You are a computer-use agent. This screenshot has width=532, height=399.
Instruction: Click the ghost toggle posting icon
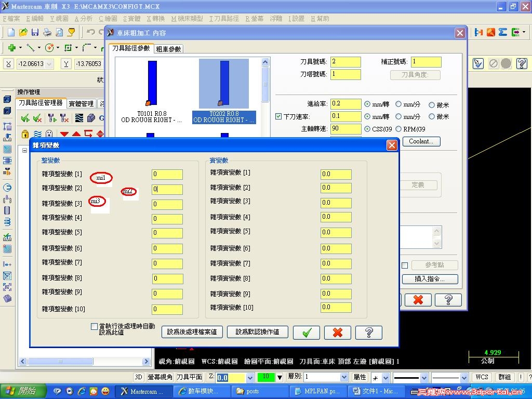click(49, 134)
